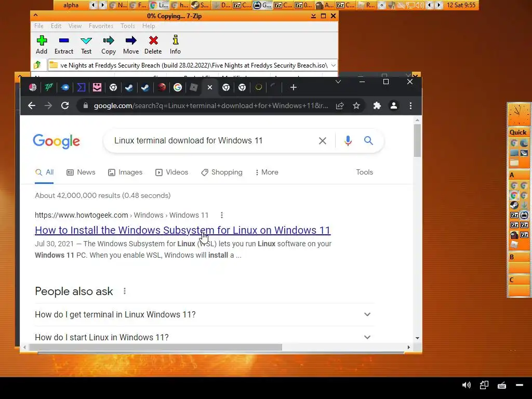The image size is (532, 399).
Task: Click the Chrome address bar URL
Action: (x=211, y=106)
